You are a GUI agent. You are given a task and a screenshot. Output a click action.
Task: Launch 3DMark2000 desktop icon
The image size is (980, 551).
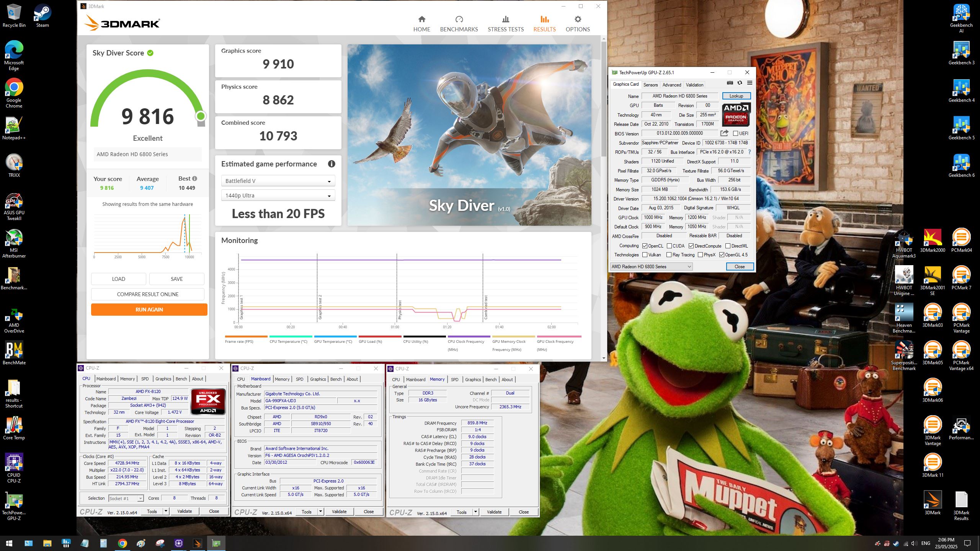pyautogui.click(x=933, y=241)
